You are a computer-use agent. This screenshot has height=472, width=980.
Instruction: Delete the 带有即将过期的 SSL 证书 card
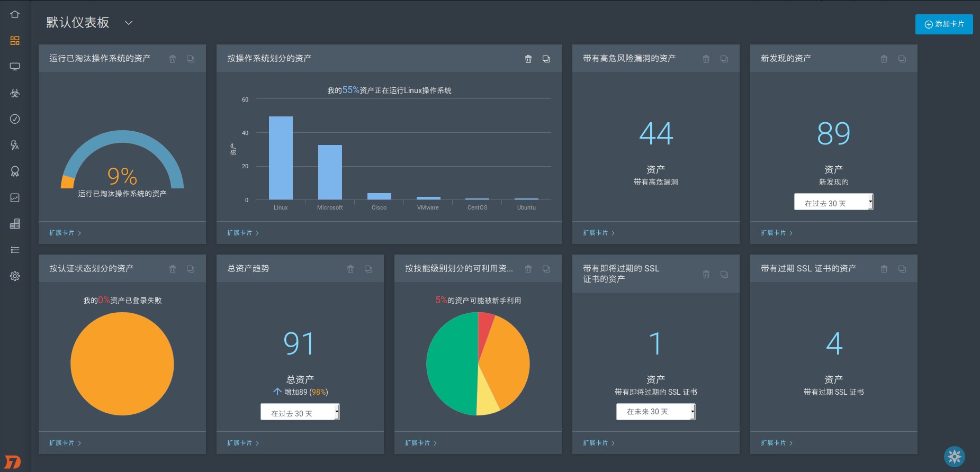point(706,274)
